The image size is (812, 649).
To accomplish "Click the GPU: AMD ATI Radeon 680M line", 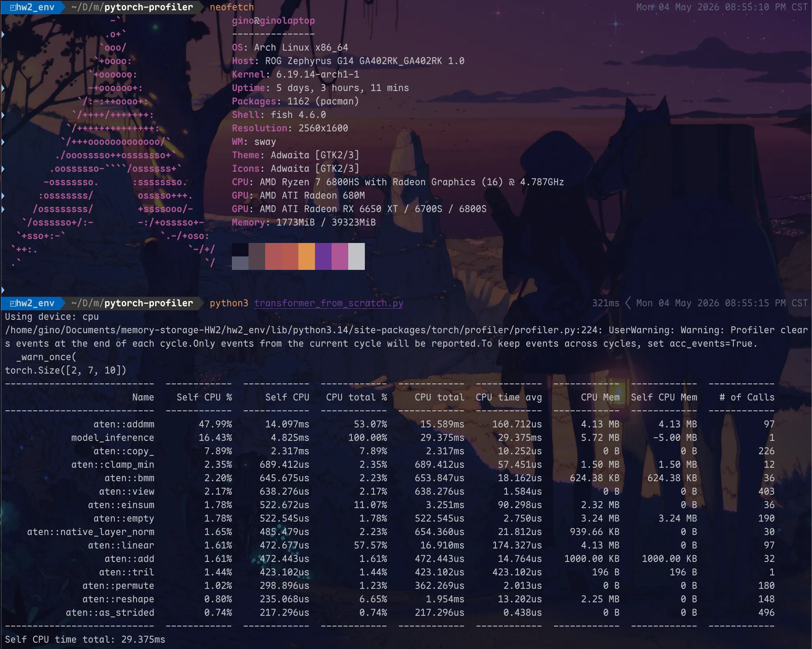I will coord(298,195).
